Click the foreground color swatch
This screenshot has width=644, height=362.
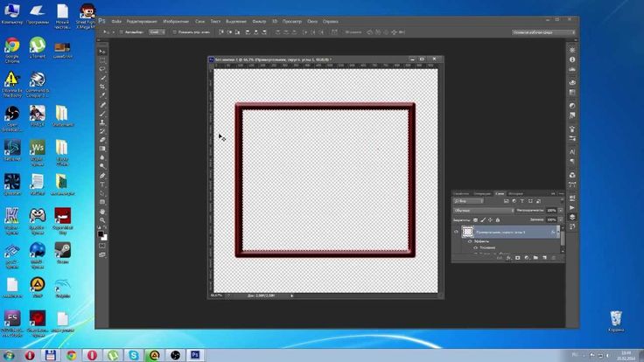coord(101,233)
